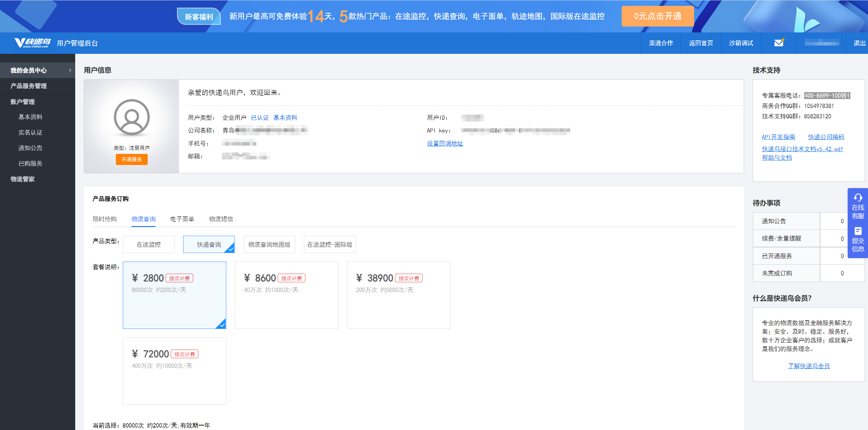
Task: Open the mail envelope notification icon
Action: [x=778, y=43]
